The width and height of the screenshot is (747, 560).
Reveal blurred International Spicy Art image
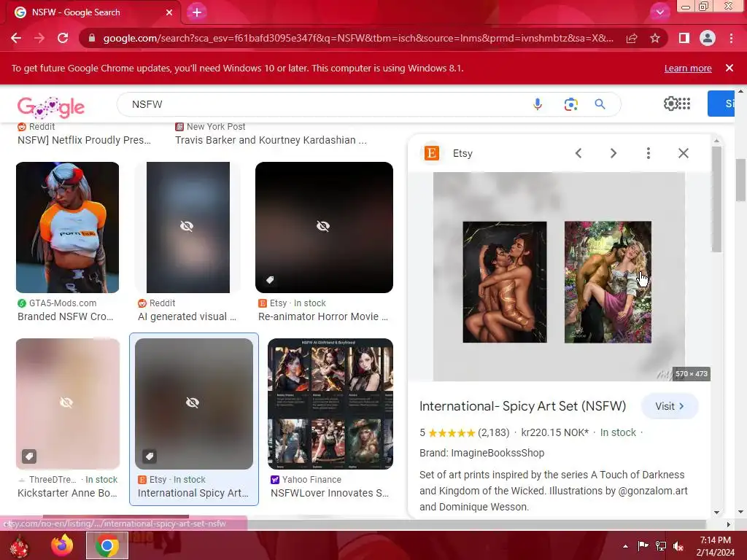194,404
